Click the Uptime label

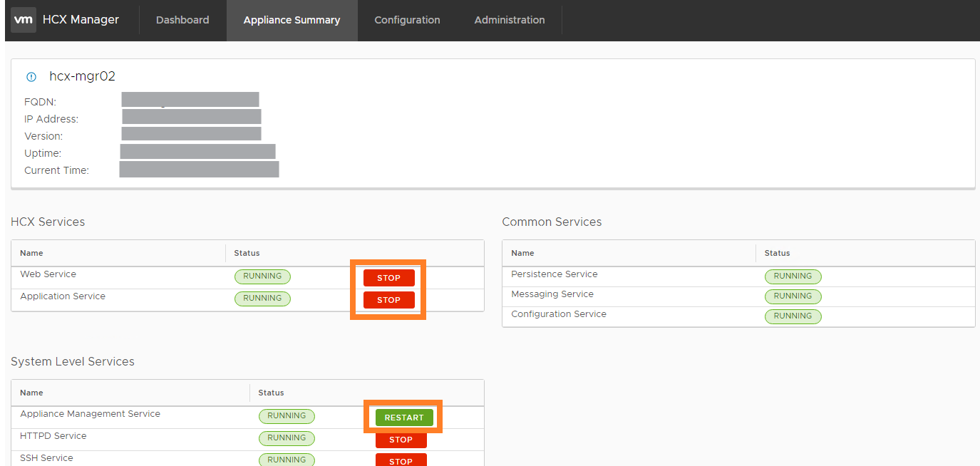pos(43,153)
